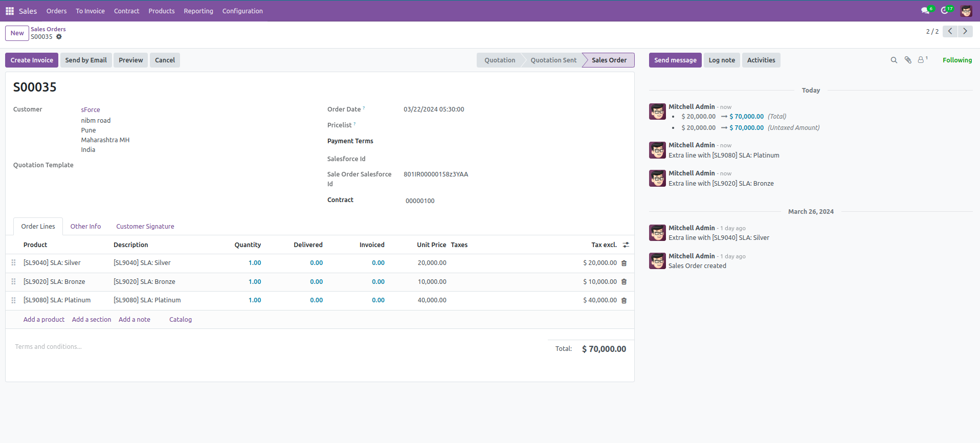
Task: Click the [SL9080] SLA: Platinum product cell
Action: tap(57, 300)
